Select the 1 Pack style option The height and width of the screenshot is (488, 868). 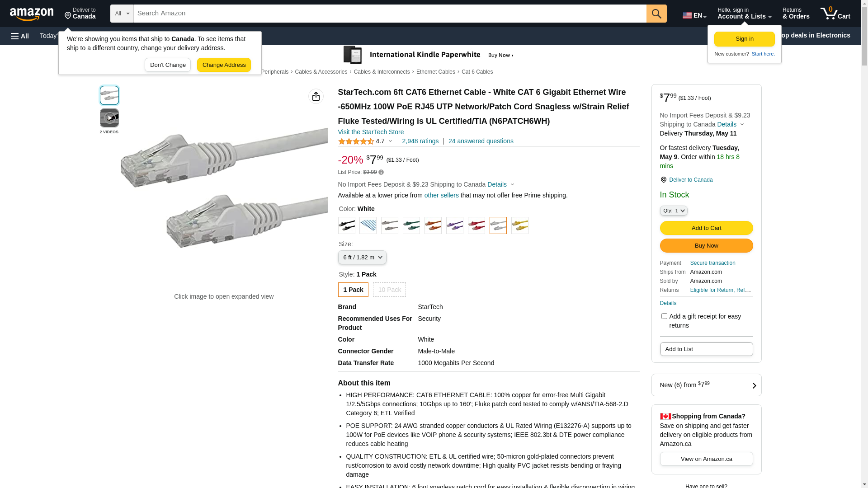pos(353,290)
